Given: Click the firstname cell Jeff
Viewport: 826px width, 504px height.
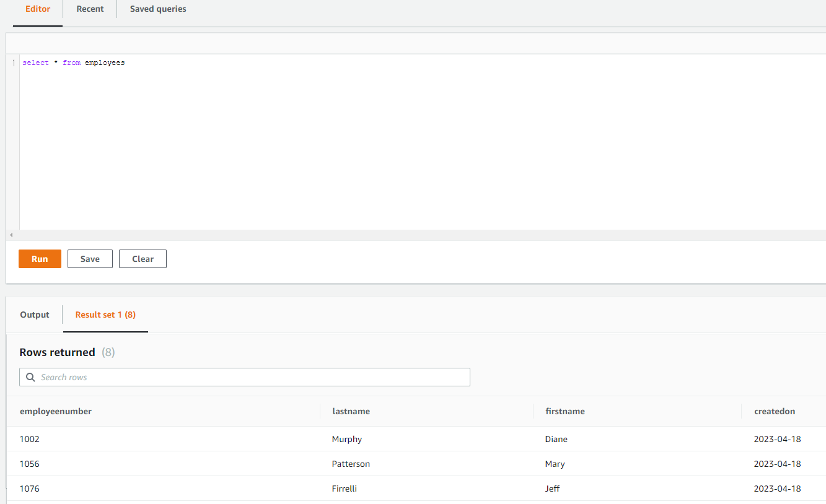Looking at the screenshot, I should 553,489.
